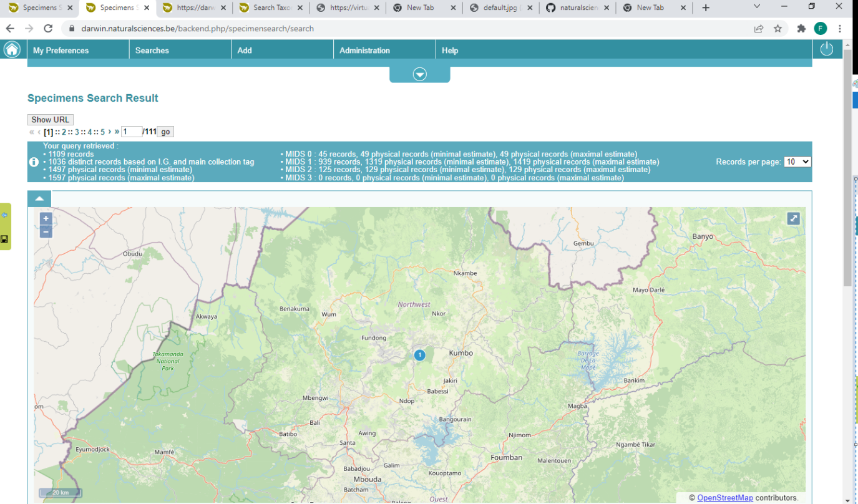Click the blue cluster marker near Kumbo
The image size is (858, 504).
pyautogui.click(x=420, y=355)
